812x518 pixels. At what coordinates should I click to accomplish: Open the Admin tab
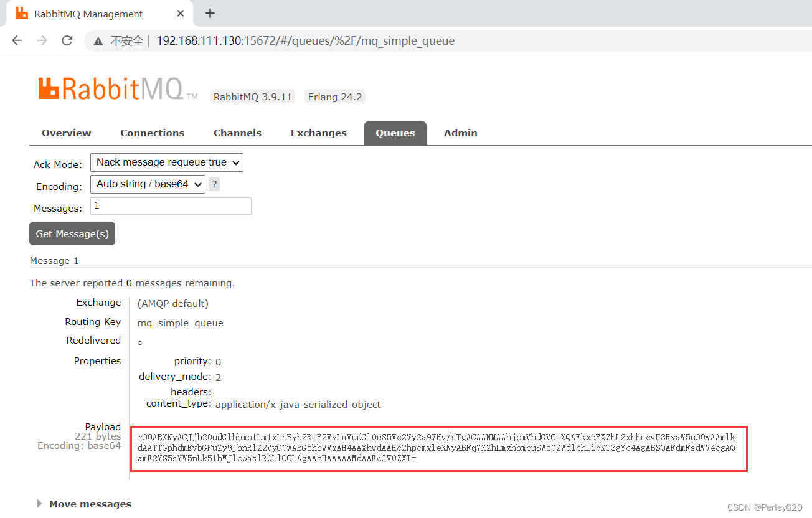[x=461, y=133]
